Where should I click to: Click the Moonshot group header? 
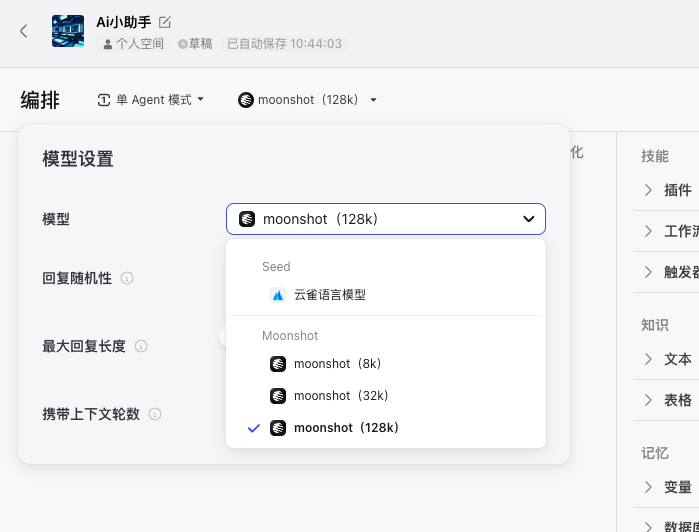(x=290, y=336)
